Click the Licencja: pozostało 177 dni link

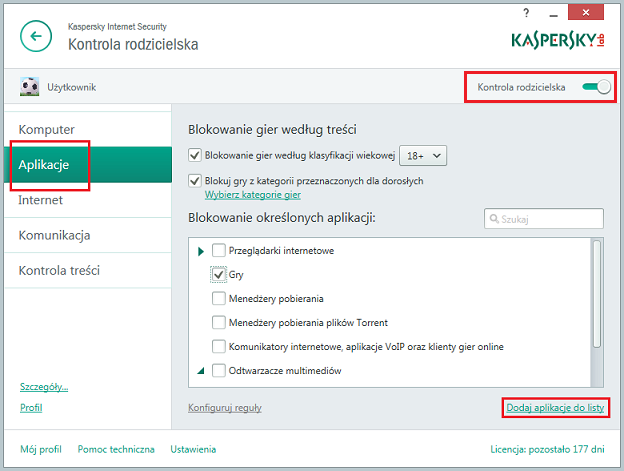[547, 450]
